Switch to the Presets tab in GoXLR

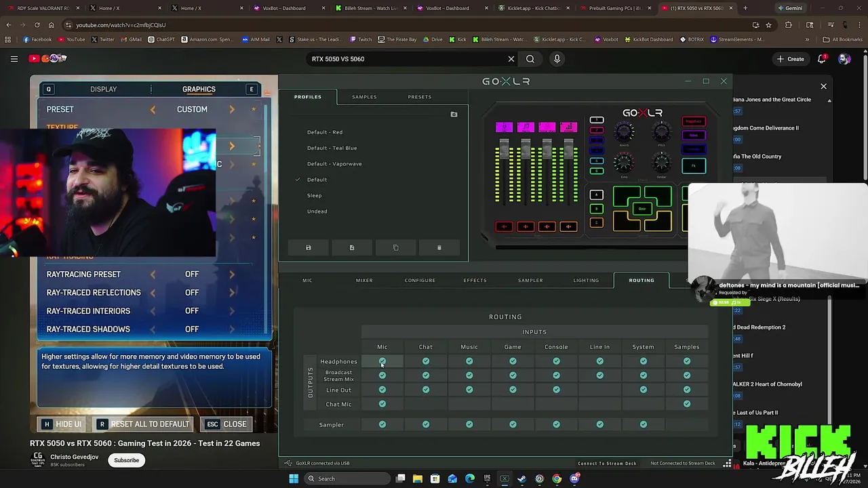click(419, 97)
